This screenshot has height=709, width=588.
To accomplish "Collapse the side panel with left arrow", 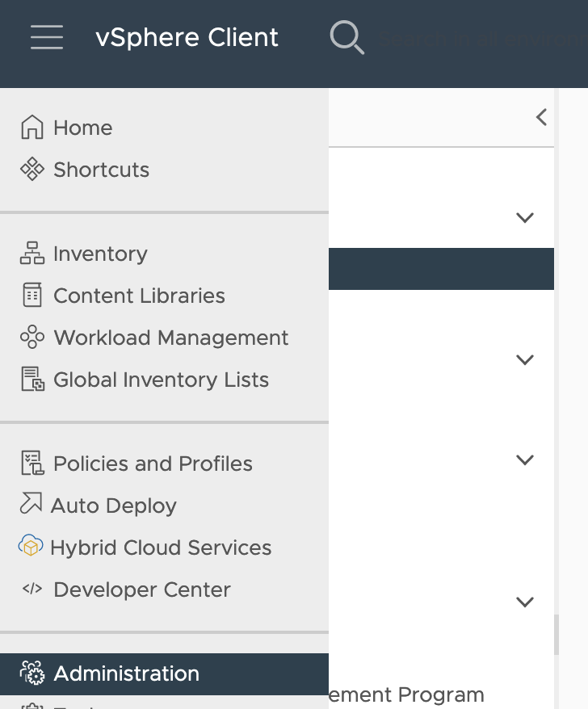I will pos(541,117).
